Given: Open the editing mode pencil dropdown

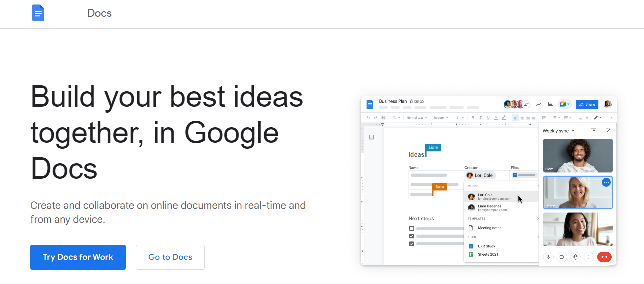Looking at the screenshot, I should coord(597,118).
